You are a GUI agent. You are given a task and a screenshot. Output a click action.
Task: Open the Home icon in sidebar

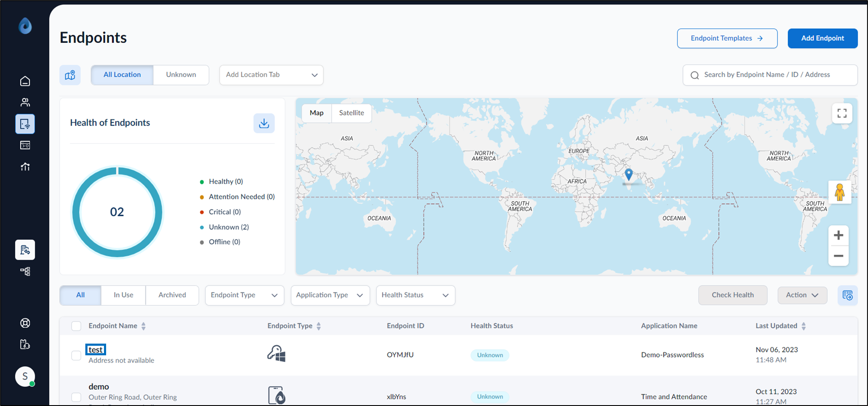(25, 81)
